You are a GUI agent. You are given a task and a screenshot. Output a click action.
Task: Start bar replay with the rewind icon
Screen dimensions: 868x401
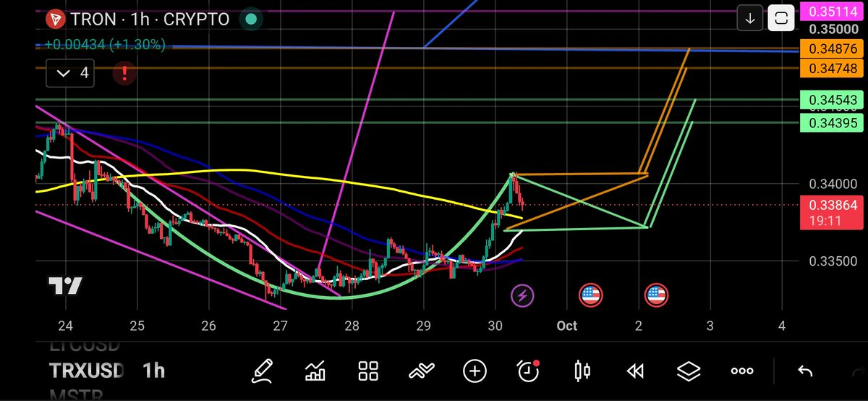click(635, 371)
